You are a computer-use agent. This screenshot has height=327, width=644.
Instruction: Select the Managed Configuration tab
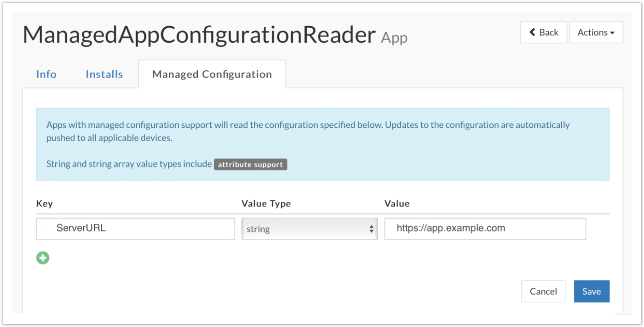[212, 74]
